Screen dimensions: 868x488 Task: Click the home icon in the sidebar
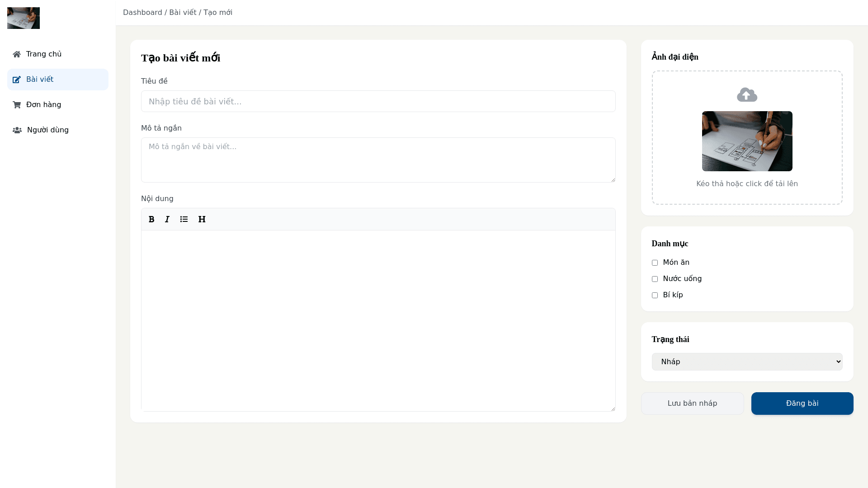pos(17,54)
